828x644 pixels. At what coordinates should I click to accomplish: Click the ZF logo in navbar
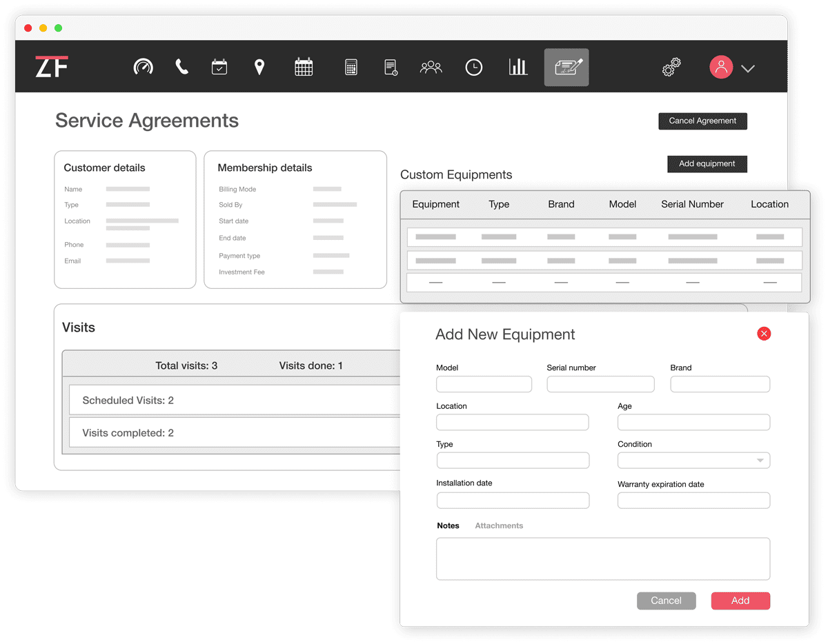52,66
